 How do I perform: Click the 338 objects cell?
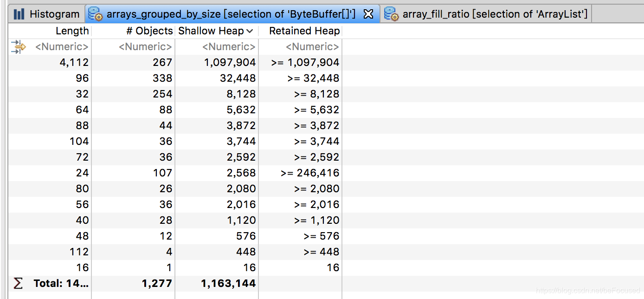point(162,78)
